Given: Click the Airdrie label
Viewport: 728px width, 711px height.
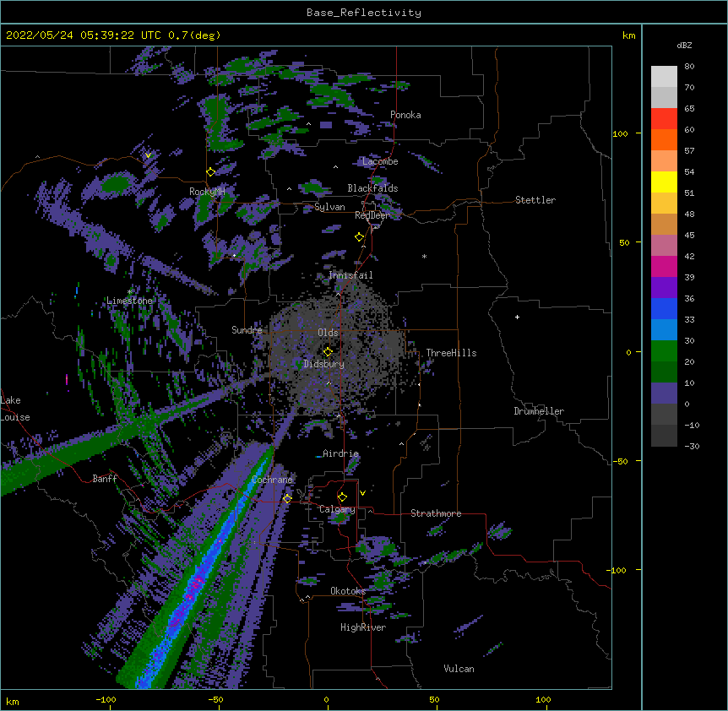Looking at the screenshot, I should (340, 453).
